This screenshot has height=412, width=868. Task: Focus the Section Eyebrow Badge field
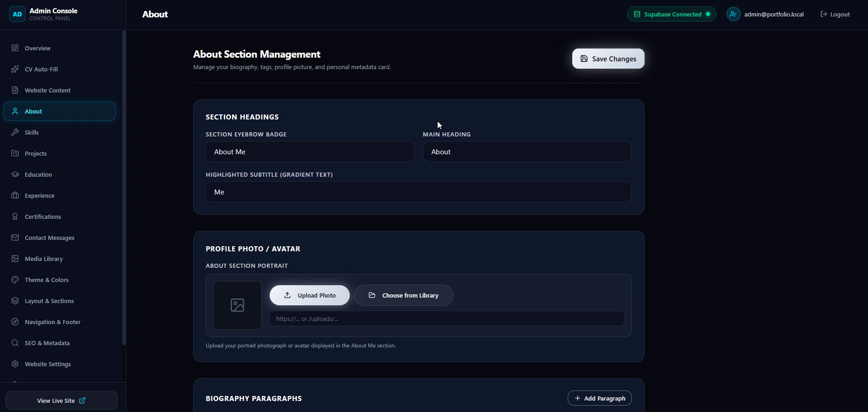tap(310, 152)
